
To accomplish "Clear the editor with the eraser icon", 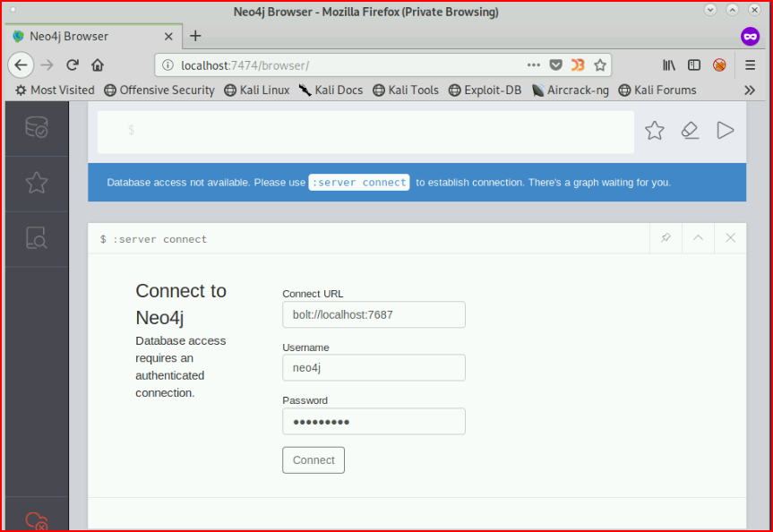I will (690, 130).
